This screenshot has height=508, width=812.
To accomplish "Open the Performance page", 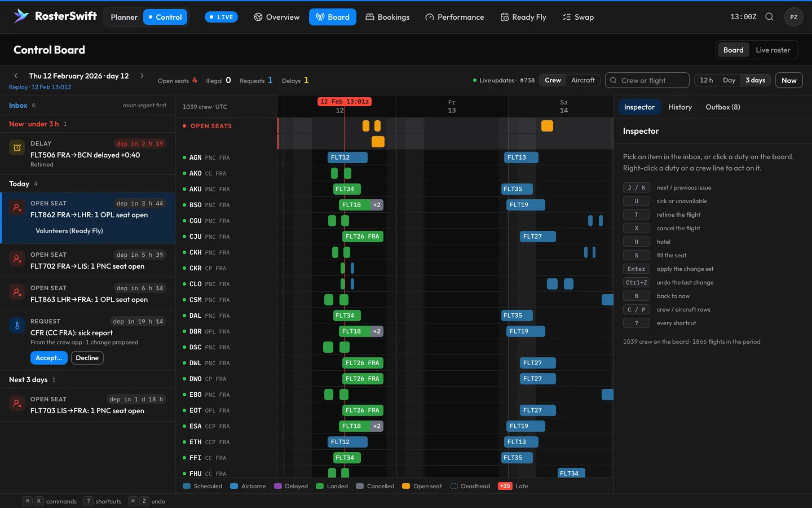I will [454, 17].
